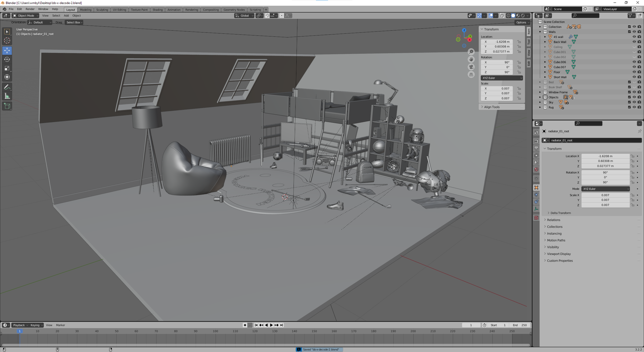644x352 pixels.
Task: Select the Rotate tool in the left toolbar
Action: pyautogui.click(x=7, y=59)
